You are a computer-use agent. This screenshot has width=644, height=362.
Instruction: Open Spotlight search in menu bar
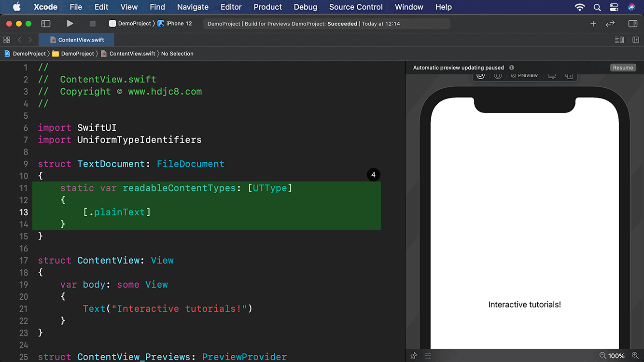[597, 7]
